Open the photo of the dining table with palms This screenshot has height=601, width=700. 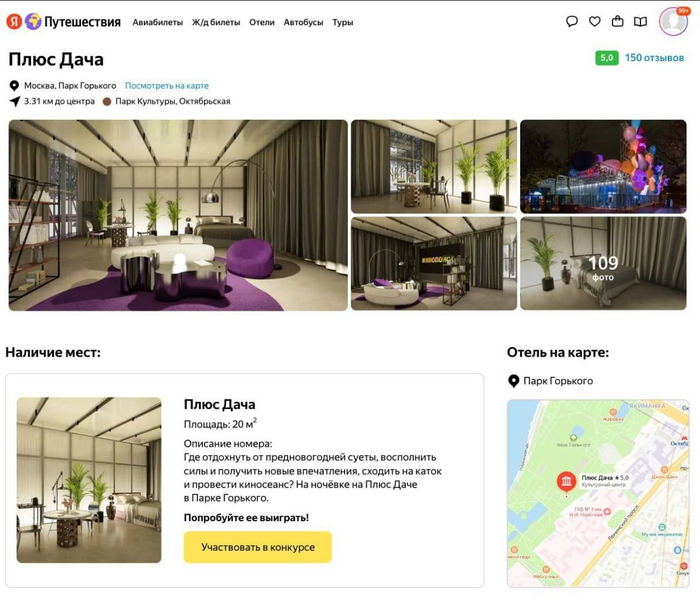pyautogui.click(x=434, y=166)
